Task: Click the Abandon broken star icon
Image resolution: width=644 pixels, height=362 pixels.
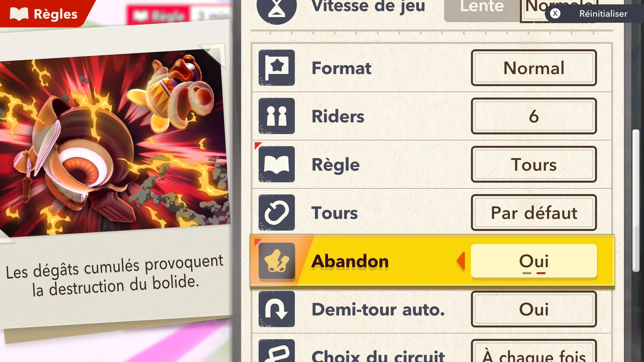Action: (276, 261)
